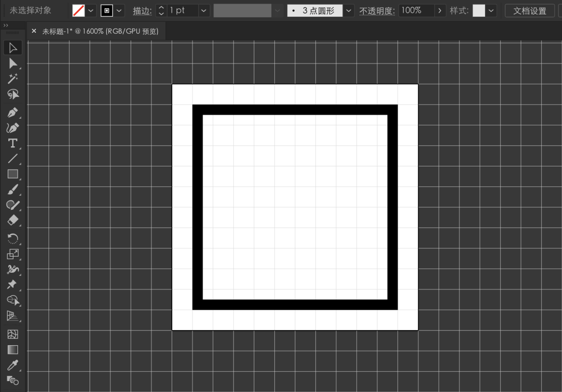Pick the Shape Builder tool
562x392 pixels.
13,300
